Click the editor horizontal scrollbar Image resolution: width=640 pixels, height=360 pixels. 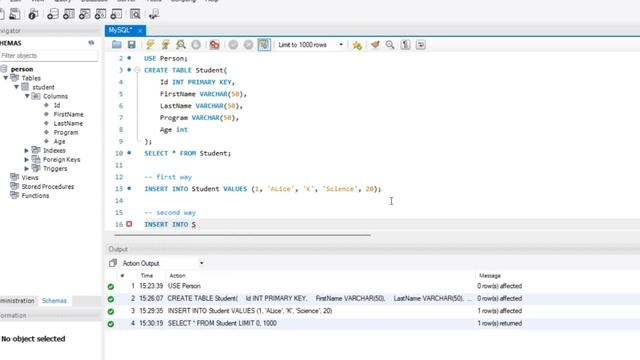[243, 235]
